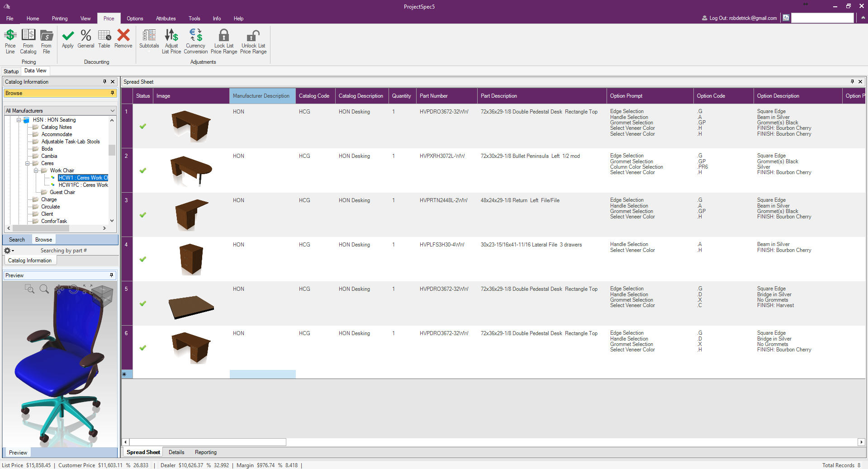
Task: Click the Price Line dollar icon
Action: pyautogui.click(x=10, y=35)
